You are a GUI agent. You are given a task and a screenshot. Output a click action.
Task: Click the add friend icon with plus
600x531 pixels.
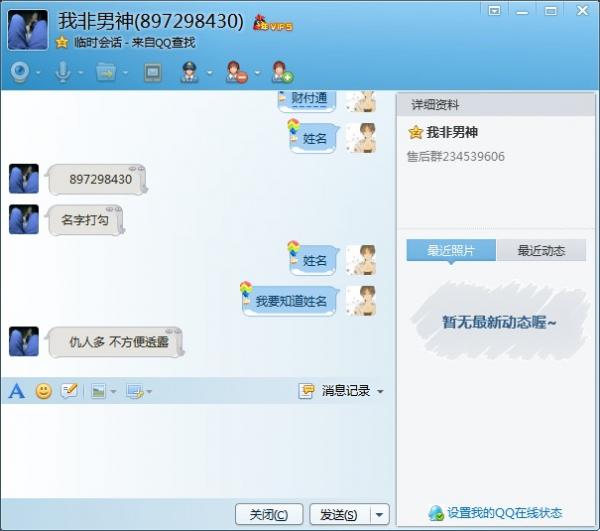pos(282,72)
